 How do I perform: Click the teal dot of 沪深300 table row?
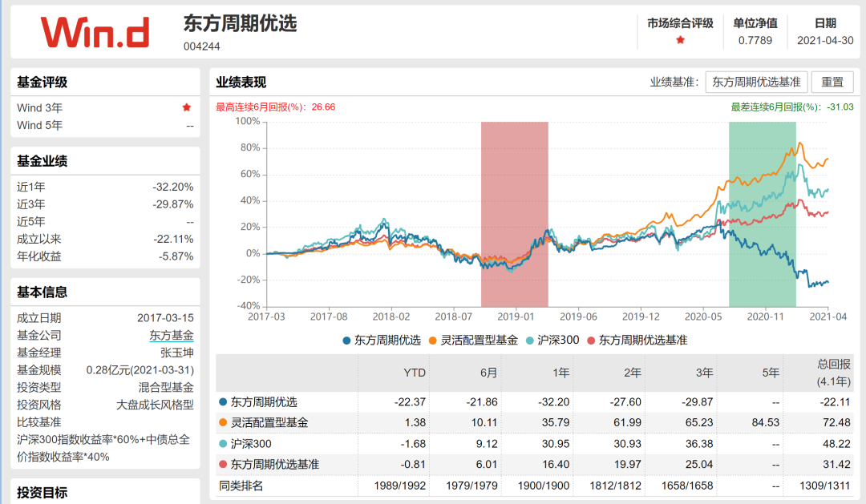[223, 443]
